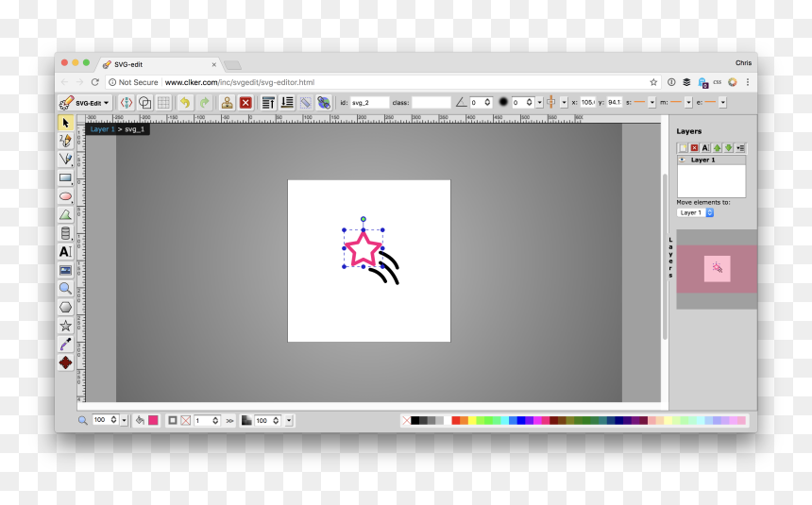Open SVG source editor icon

click(127, 103)
